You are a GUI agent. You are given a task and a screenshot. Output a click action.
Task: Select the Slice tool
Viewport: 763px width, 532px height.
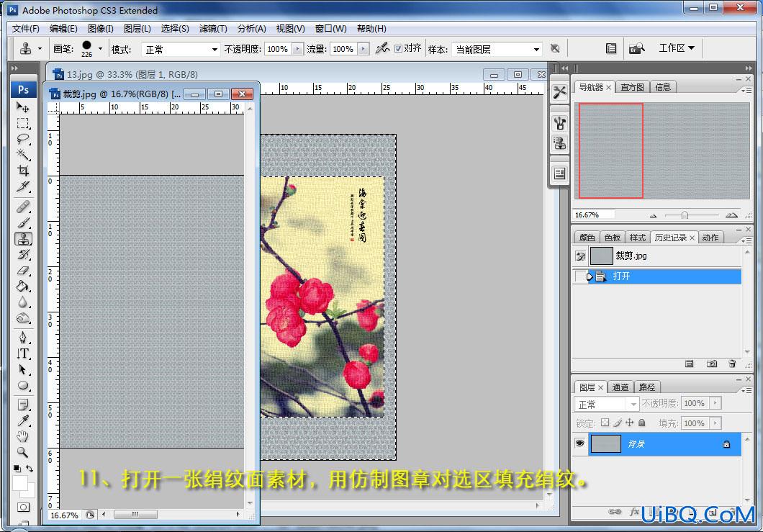tap(23, 186)
